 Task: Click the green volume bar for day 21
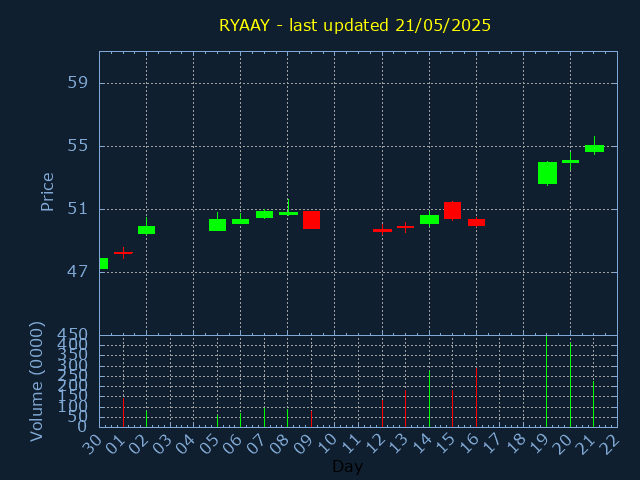pyautogui.click(x=593, y=404)
